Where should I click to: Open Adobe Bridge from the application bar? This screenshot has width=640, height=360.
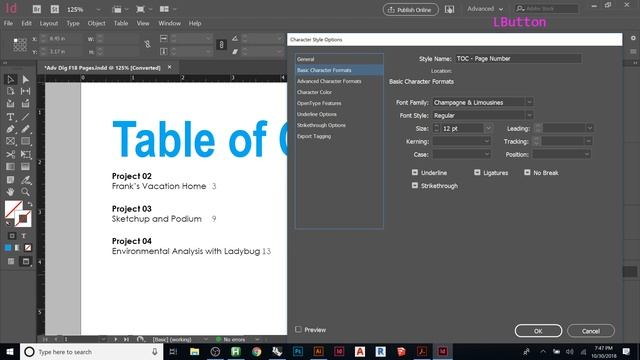pos(37,9)
